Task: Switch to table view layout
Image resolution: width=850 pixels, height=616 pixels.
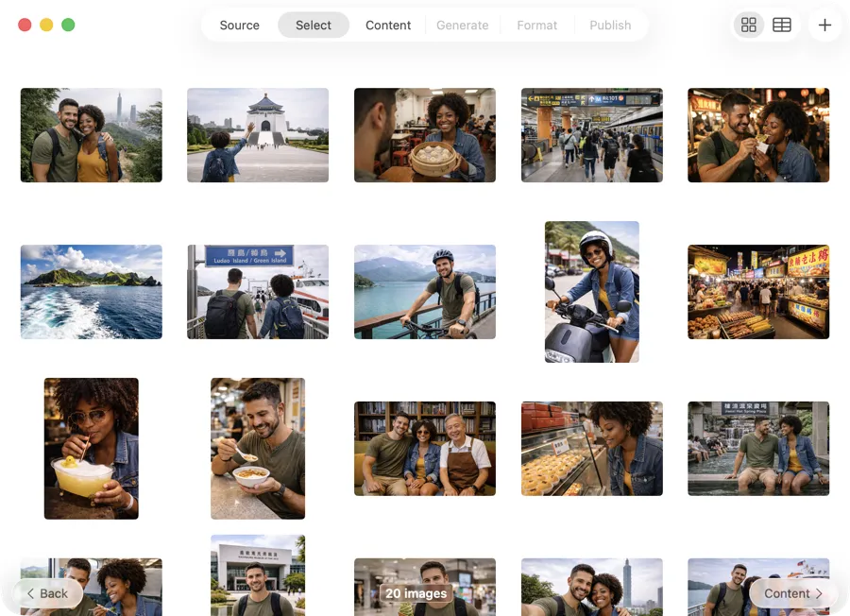Action: [781, 25]
